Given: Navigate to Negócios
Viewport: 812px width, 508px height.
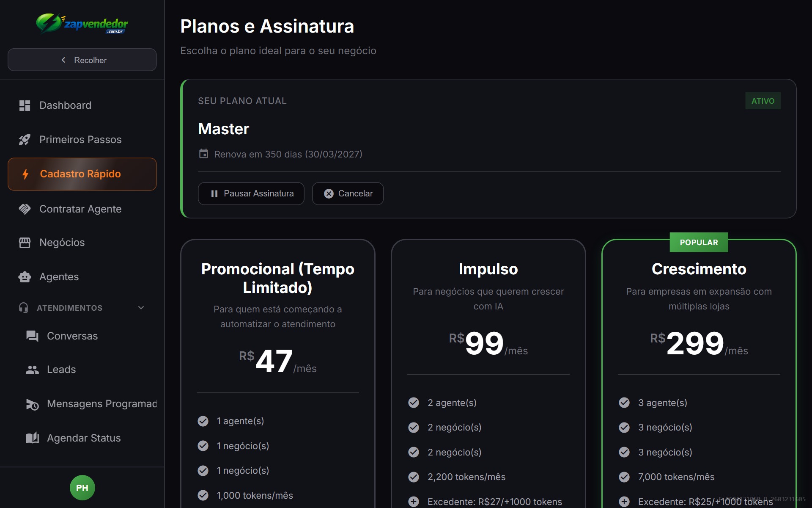Looking at the screenshot, I should (x=82, y=243).
